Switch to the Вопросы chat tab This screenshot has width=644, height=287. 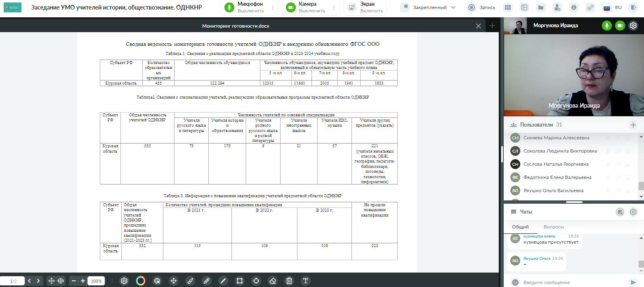554,227
